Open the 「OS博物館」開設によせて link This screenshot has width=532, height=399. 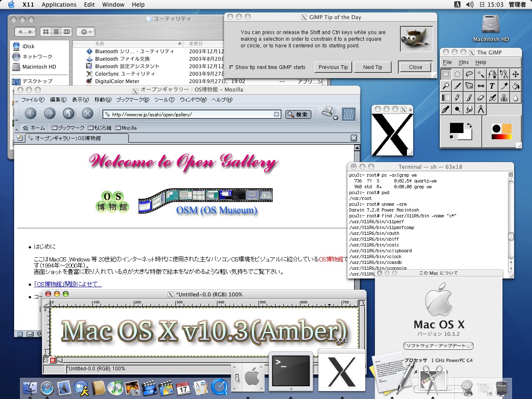tap(68, 284)
